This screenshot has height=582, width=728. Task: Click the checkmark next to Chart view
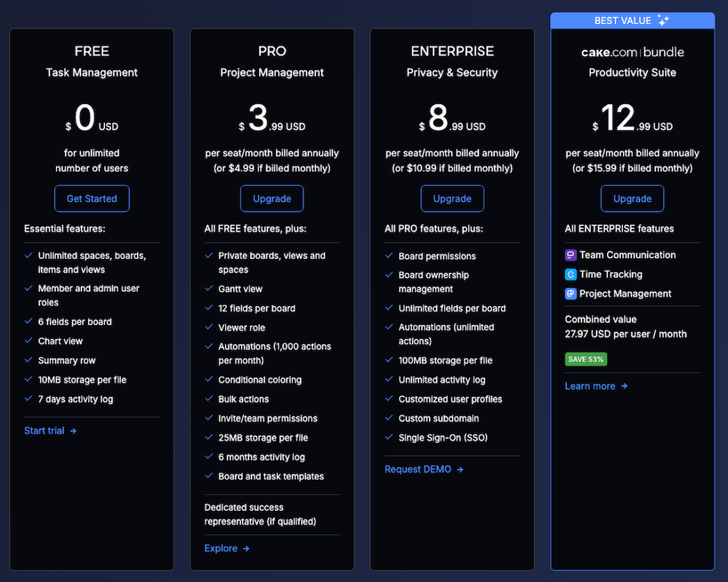(28, 341)
